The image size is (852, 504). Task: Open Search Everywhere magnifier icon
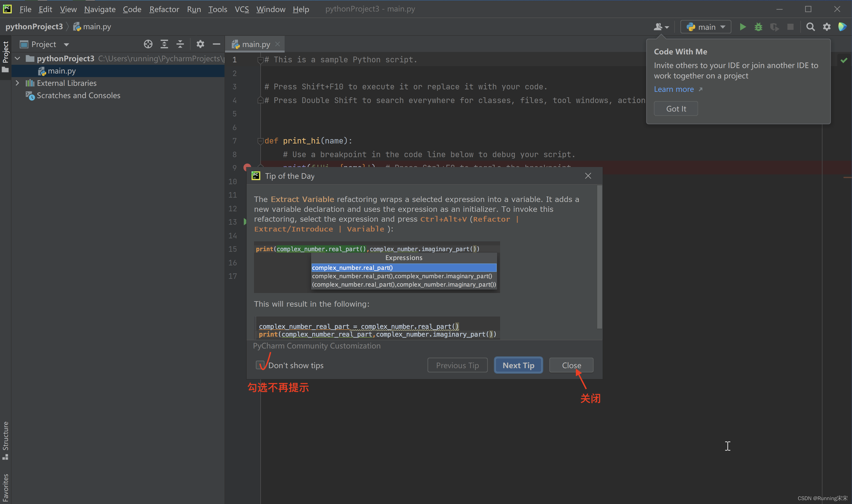[x=810, y=27]
